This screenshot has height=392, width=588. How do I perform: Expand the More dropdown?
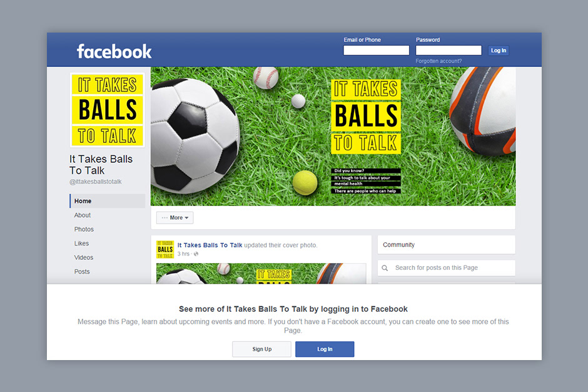(175, 218)
